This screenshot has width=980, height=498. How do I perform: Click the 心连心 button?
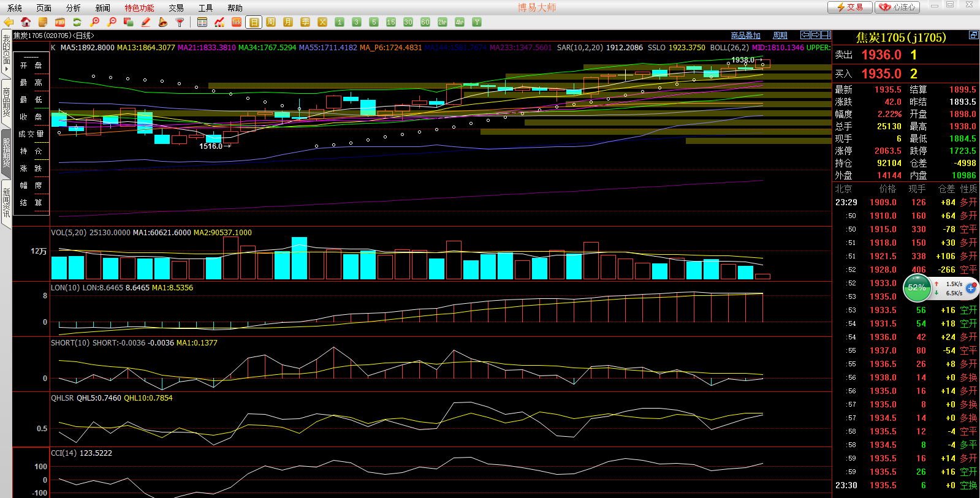pyautogui.click(x=897, y=7)
